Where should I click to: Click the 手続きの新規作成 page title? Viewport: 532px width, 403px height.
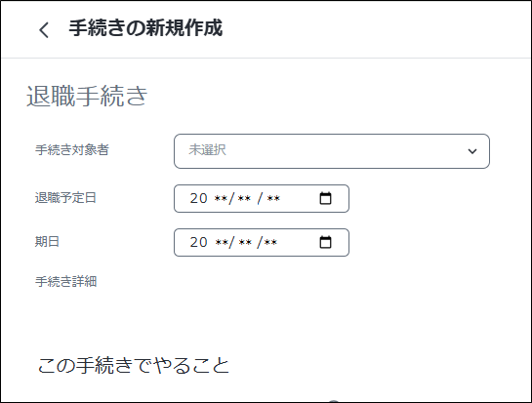[x=145, y=28]
